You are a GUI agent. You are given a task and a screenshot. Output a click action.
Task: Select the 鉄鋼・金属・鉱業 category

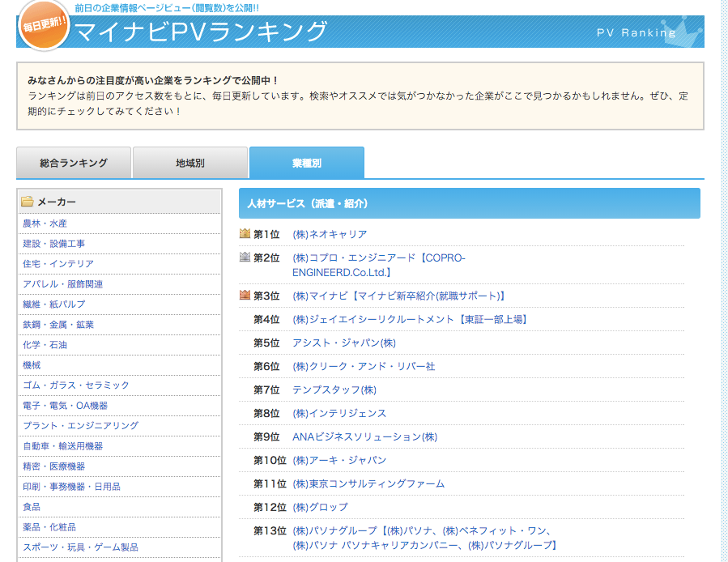pyautogui.click(x=58, y=325)
